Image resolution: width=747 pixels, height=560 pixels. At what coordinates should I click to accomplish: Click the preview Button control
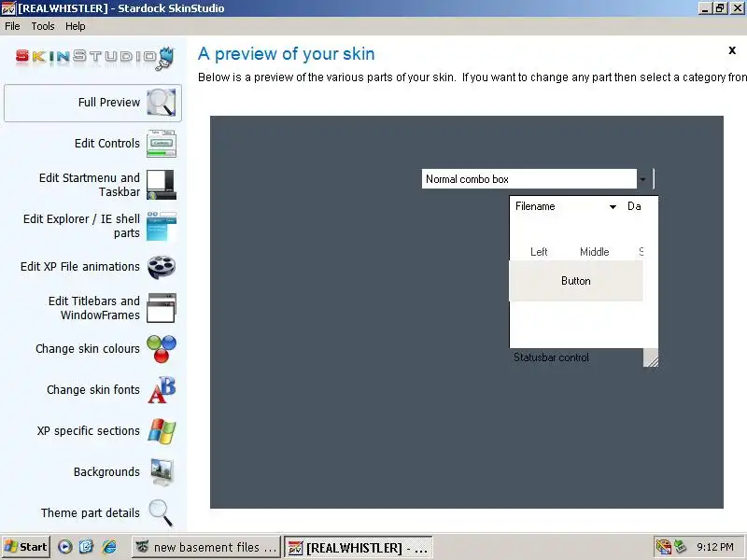[x=576, y=281]
